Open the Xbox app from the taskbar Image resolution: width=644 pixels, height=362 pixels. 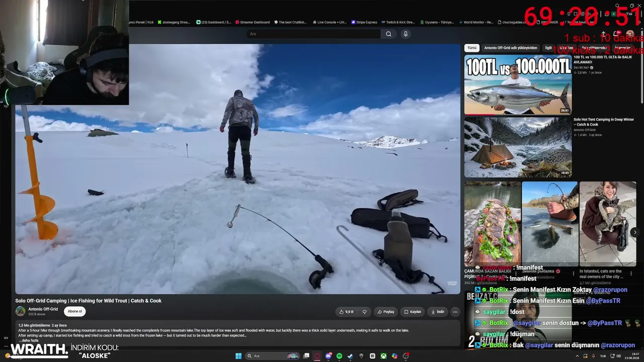[383, 356]
